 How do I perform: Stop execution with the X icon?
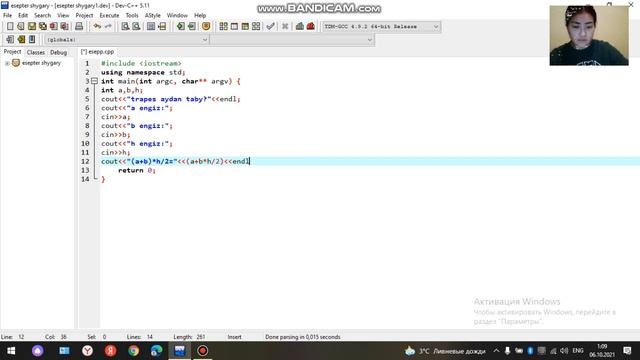coord(285,27)
